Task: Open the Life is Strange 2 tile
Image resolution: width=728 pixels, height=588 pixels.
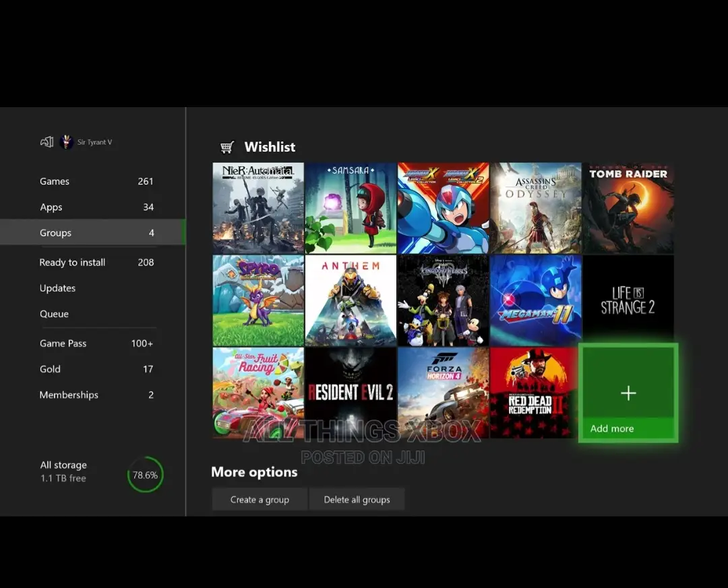Action: [628, 300]
